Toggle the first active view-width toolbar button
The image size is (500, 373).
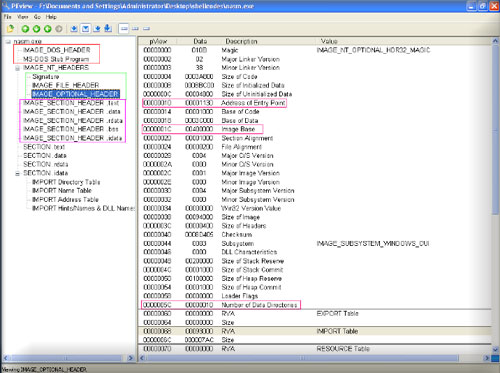coord(124,29)
